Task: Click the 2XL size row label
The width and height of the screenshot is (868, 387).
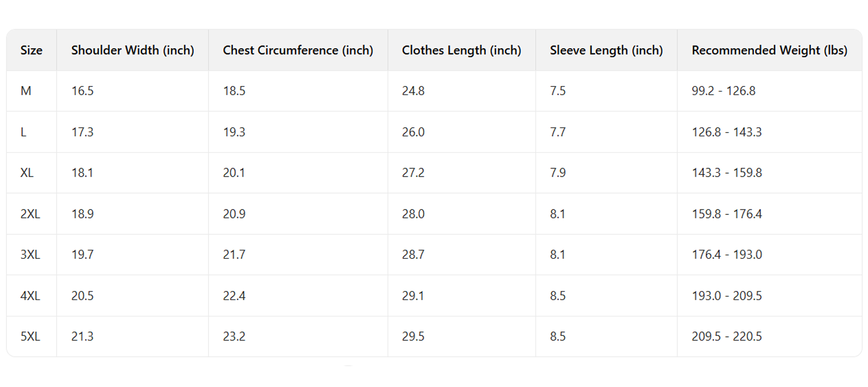Action: [30, 214]
